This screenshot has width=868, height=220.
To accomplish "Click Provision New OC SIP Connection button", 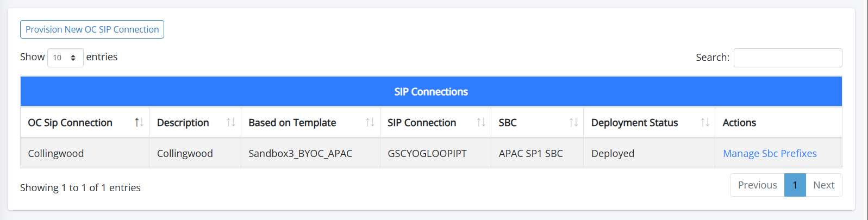I will click(92, 29).
